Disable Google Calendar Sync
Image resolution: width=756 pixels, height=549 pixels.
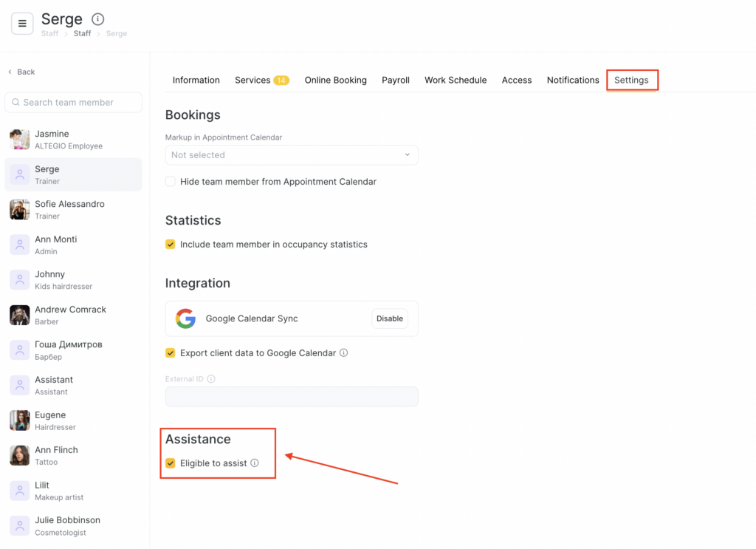[389, 318]
